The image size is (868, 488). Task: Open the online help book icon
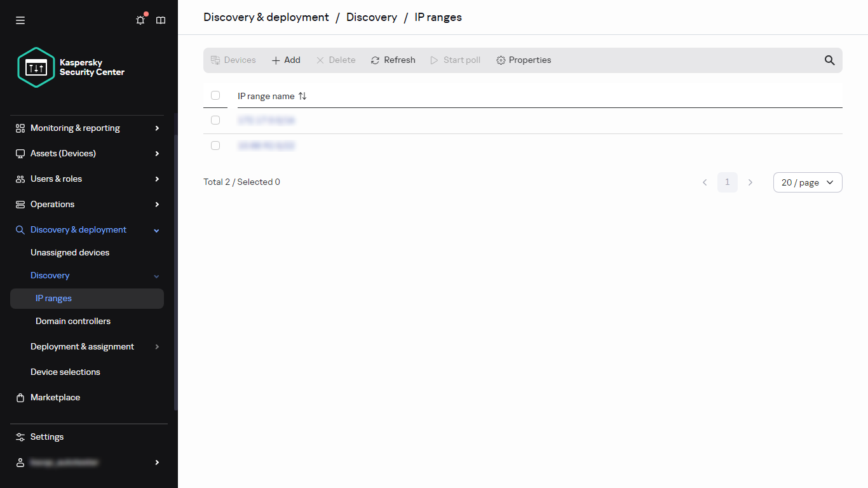[160, 20]
